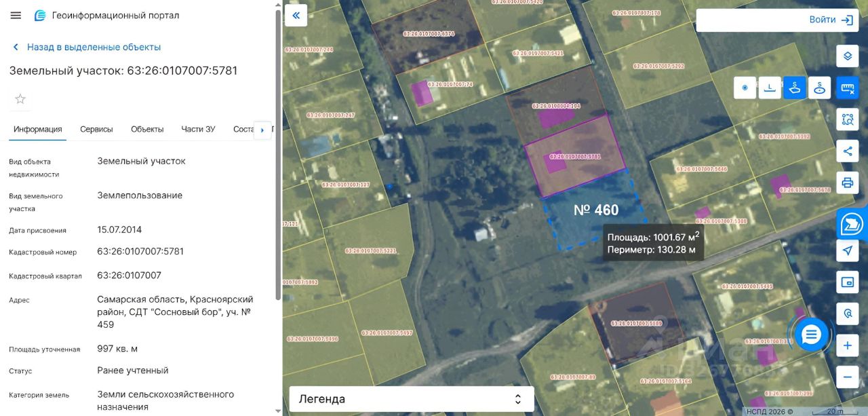Toggle the polygon area measurement tool
The image size is (868, 416).
point(795,88)
